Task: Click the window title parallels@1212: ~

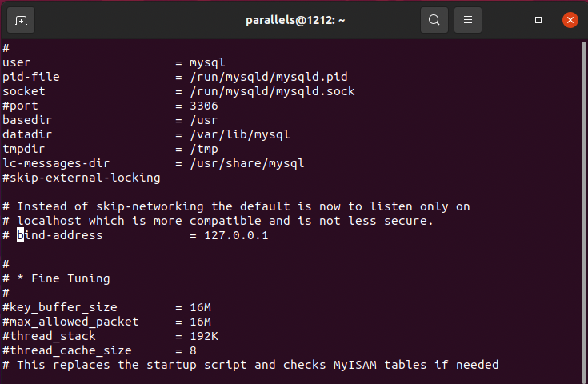Action: [x=295, y=20]
